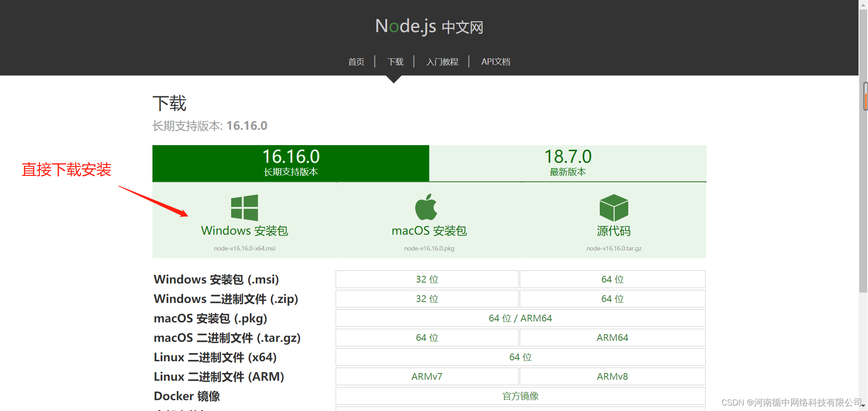The image size is (868, 411).
Task: Click the scrollbar down arrow
Action: (x=863, y=406)
